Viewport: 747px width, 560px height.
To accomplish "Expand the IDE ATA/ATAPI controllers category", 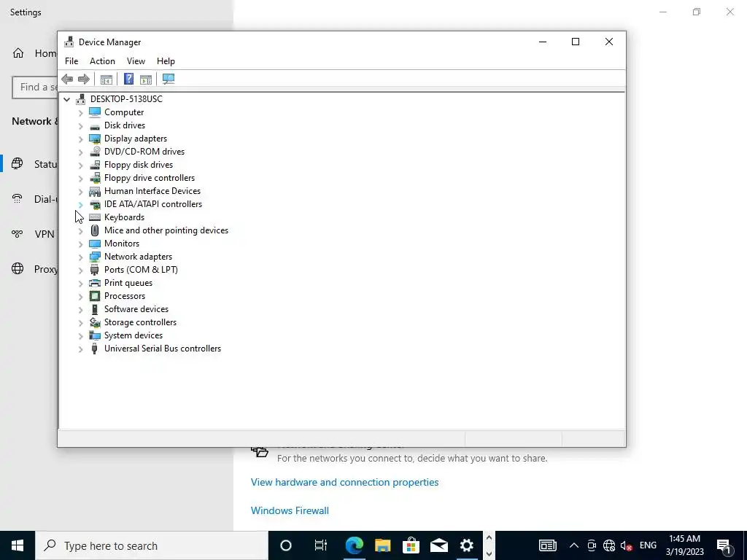I will (x=80, y=205).
